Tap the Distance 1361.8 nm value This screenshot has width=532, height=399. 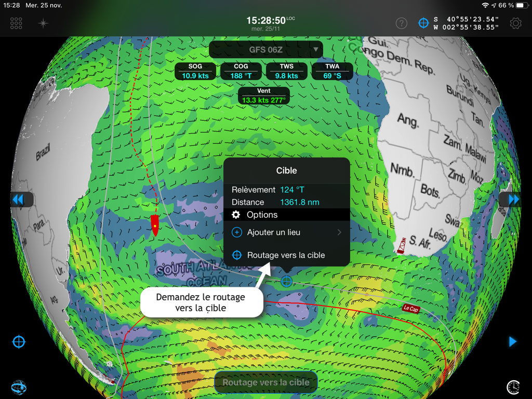(x=300, y=202)
